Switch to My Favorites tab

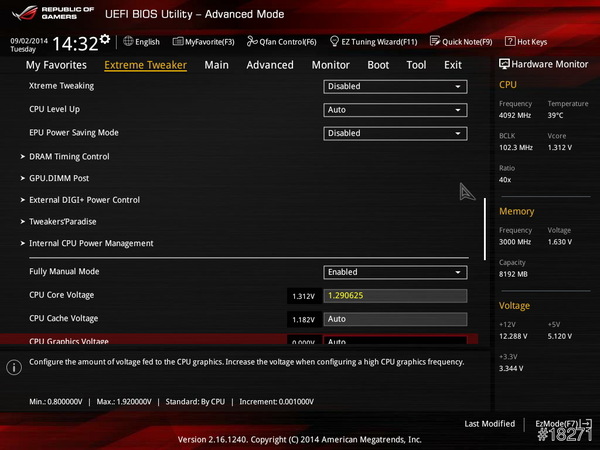pos(56,65)
